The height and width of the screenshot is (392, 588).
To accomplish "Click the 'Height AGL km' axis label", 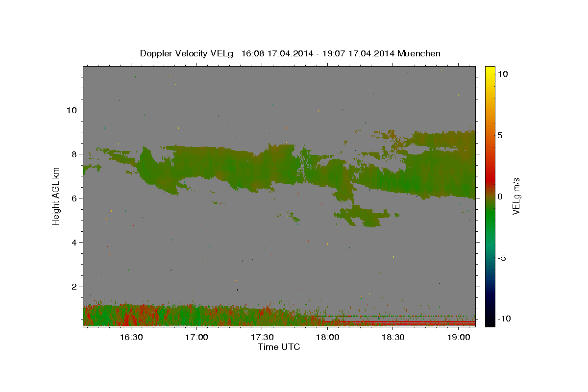I will click(x=56, y=196).
